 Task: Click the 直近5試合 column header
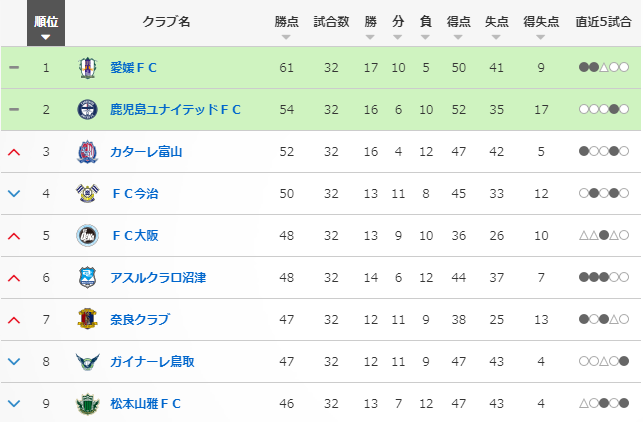click(603, 22)
